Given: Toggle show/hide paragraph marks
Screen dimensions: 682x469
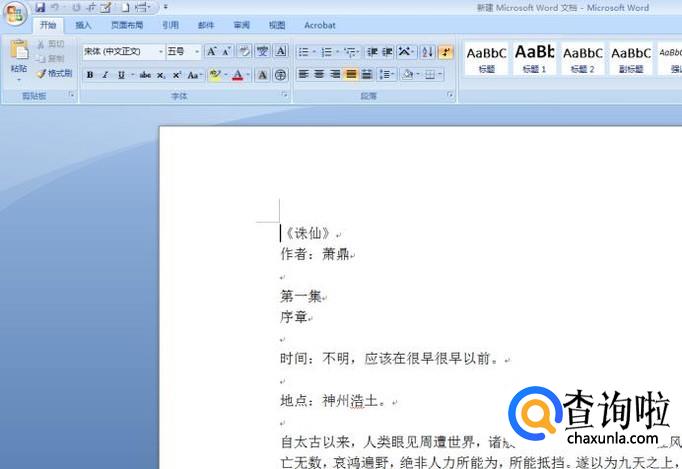Looking at the screenshot, I should pos(445,52).
